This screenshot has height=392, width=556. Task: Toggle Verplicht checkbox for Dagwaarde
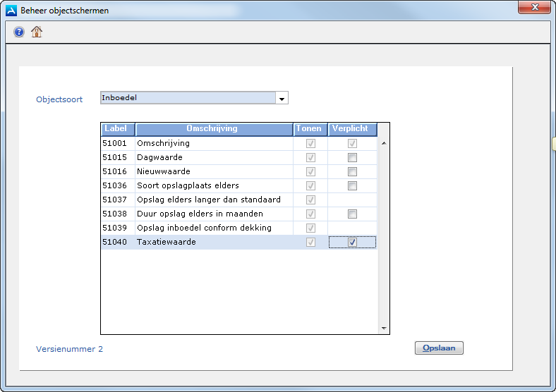click(352, 157)
